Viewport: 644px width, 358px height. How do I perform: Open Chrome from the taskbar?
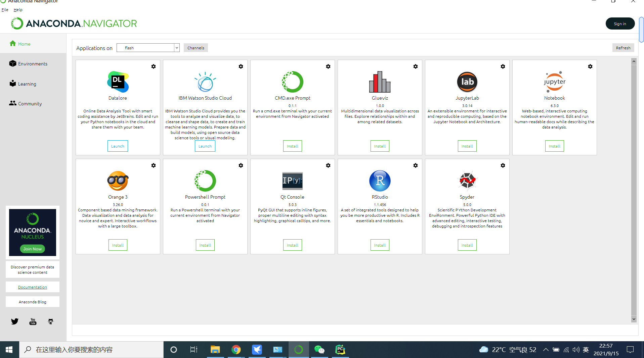coord(236,350)
